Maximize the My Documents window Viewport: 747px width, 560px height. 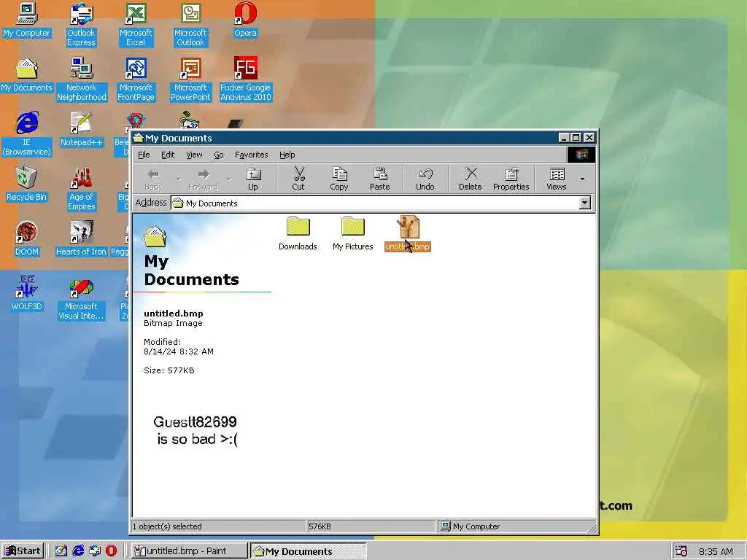(x=576, y=138)
